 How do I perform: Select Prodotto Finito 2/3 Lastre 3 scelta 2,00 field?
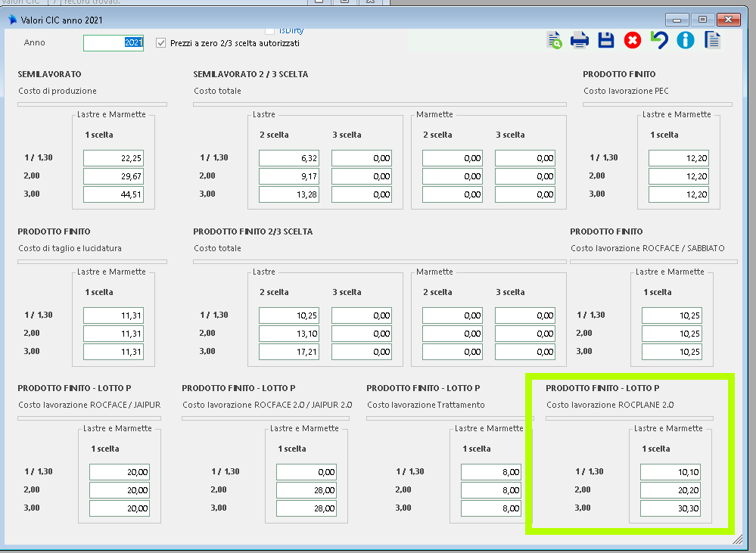click(x=362, y=334)
